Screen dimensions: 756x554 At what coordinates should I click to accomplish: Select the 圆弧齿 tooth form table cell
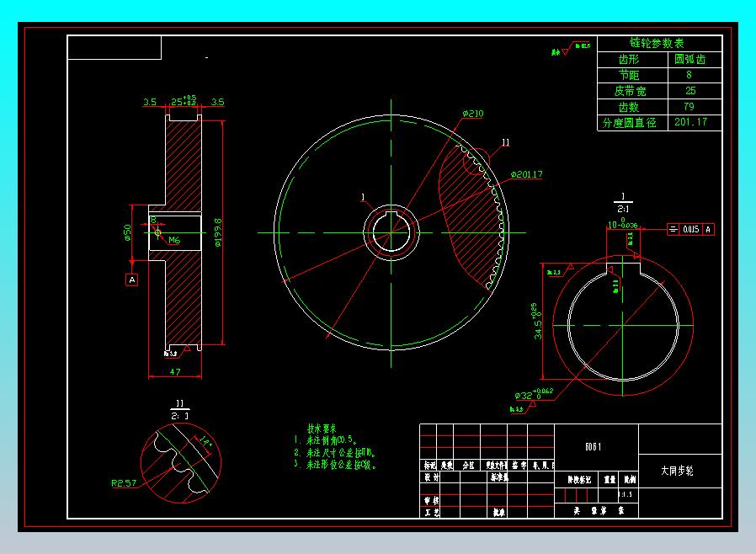(x=690, y=59)
